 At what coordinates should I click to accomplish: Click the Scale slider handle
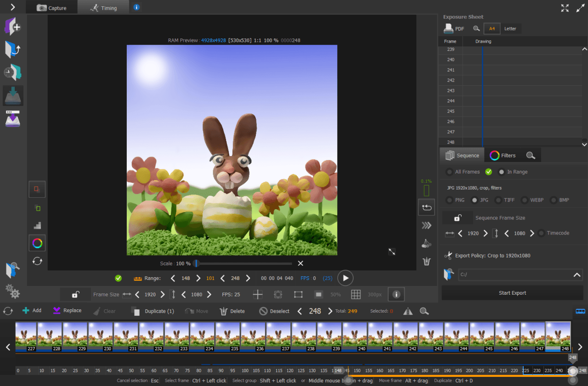click(196, 263)
